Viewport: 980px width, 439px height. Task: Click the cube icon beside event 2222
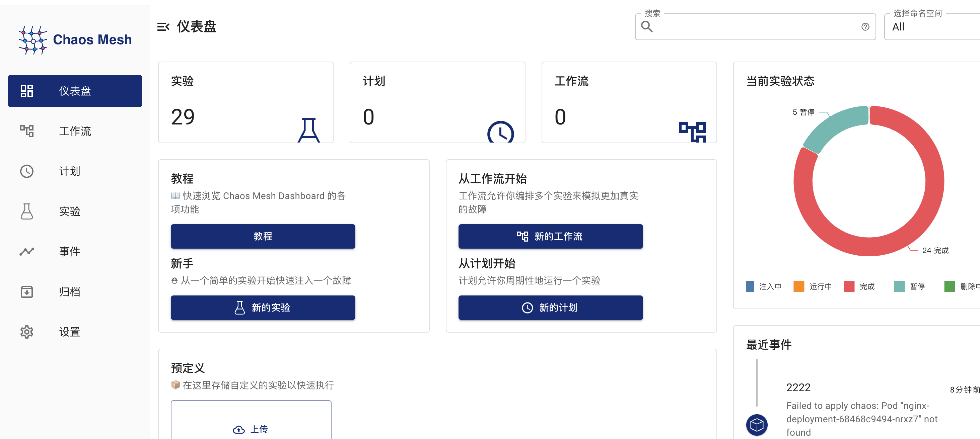(756, 425)
